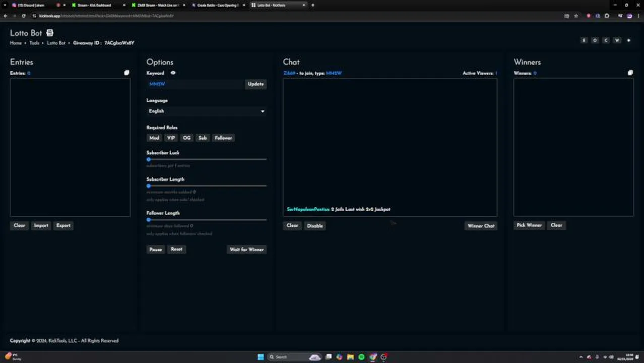Viewport: 644px width, 363px height.
Task: Click the address bar URL
Action: coord(106,16)
